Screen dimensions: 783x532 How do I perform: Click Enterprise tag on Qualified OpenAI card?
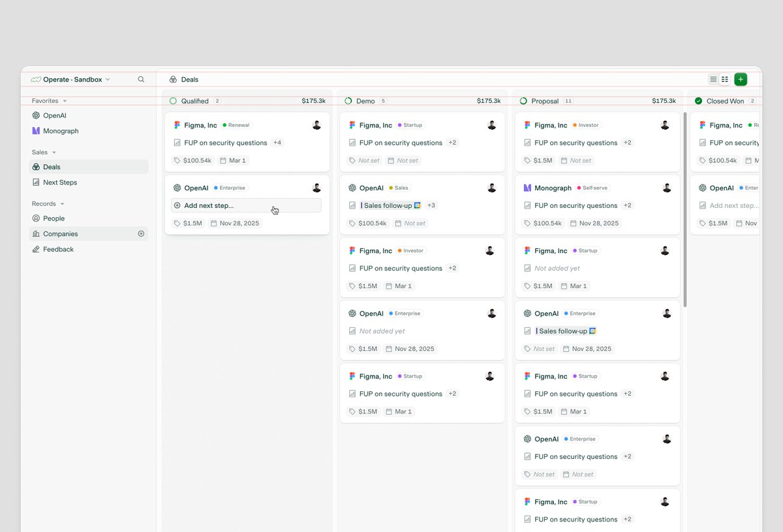230,188
